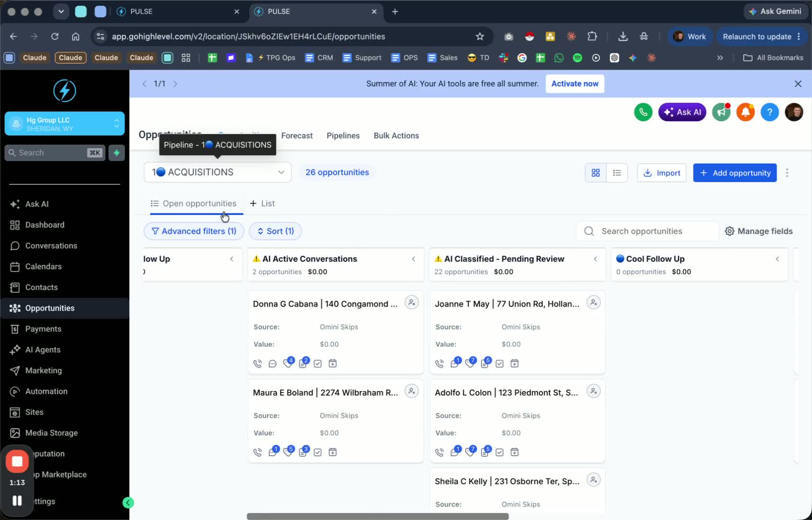The height and width of the screenshot is (520, 812).
Task: Go to Conversations in sidebar
Action: pyautogui.click(x=51, y=246)
